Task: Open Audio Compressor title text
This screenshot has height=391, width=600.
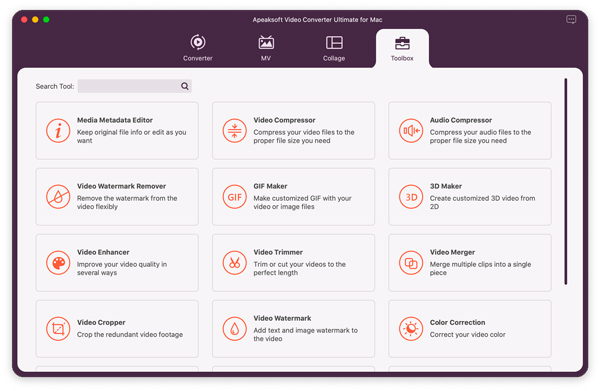Action: coord(461,120)
